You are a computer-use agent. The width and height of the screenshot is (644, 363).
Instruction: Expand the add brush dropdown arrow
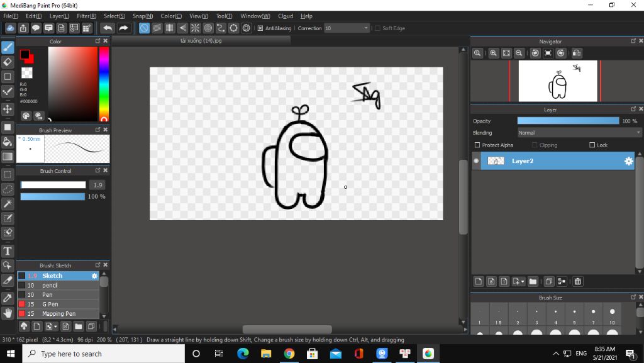pos(56,327)
